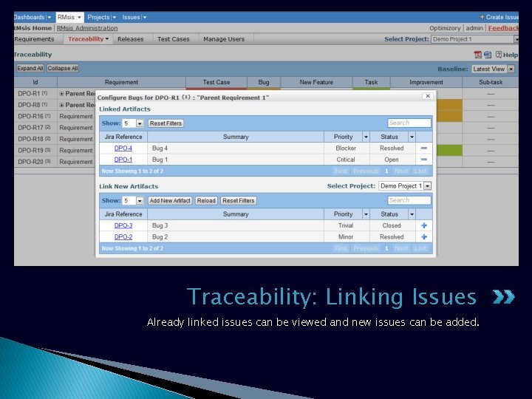The width and height of the screenshot is (532, 399).
Task: Open Status filter in Link New Artifacts
Action: click(x=412, y=214)
